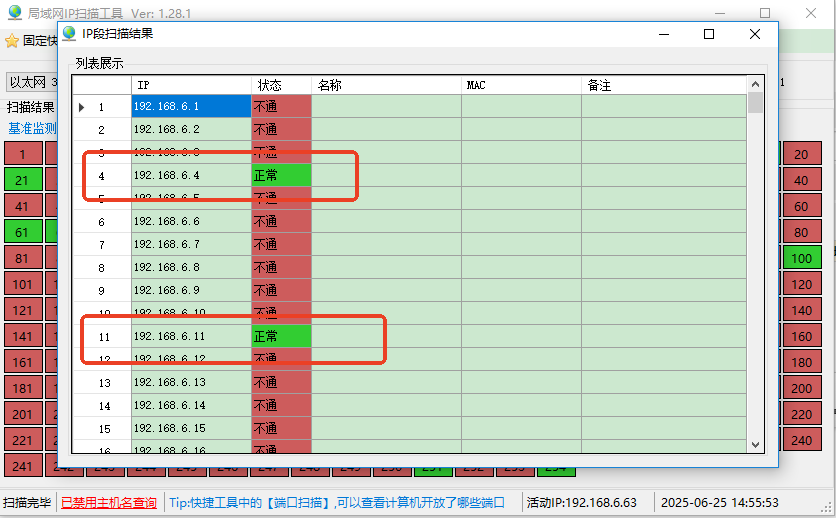Sort by the 状态 column header

coord(280,86)
